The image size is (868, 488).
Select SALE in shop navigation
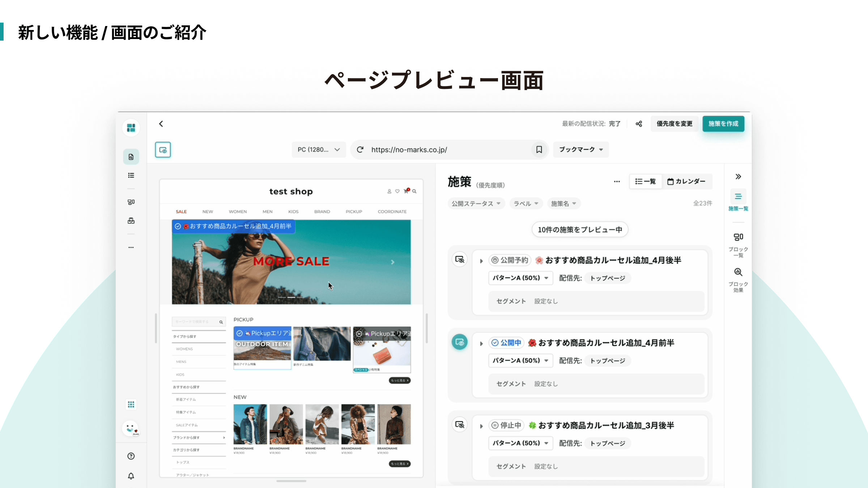[181, 211]
